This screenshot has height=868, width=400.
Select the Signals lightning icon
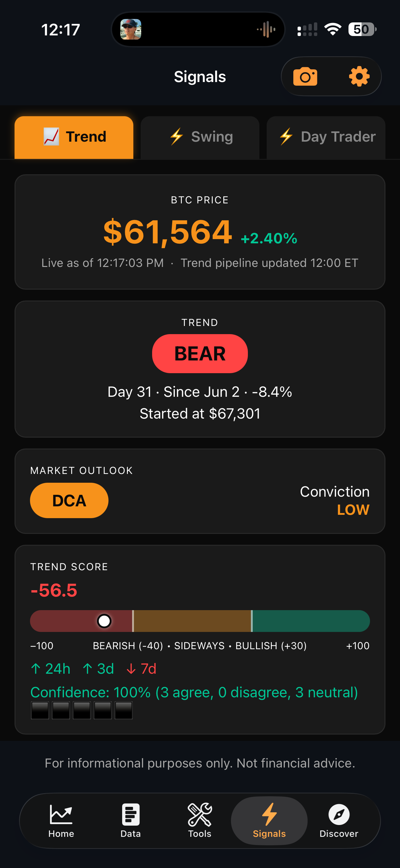click(269, 814)
